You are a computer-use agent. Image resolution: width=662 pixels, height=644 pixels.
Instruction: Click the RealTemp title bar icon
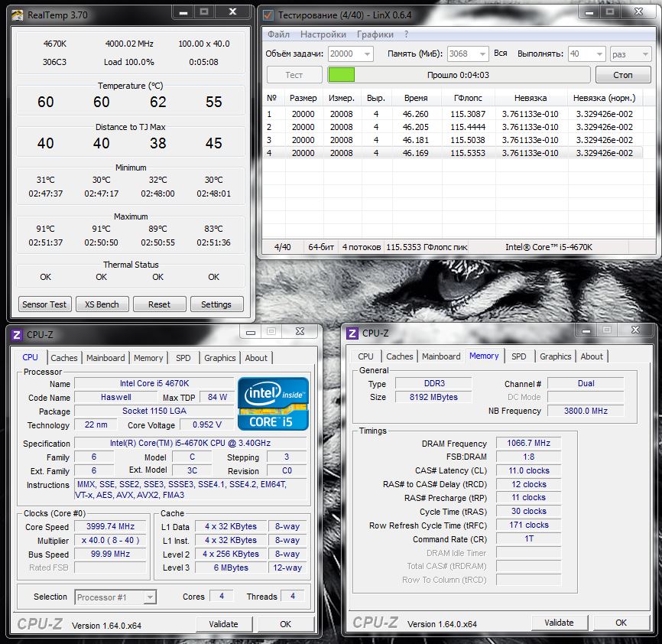18,15
